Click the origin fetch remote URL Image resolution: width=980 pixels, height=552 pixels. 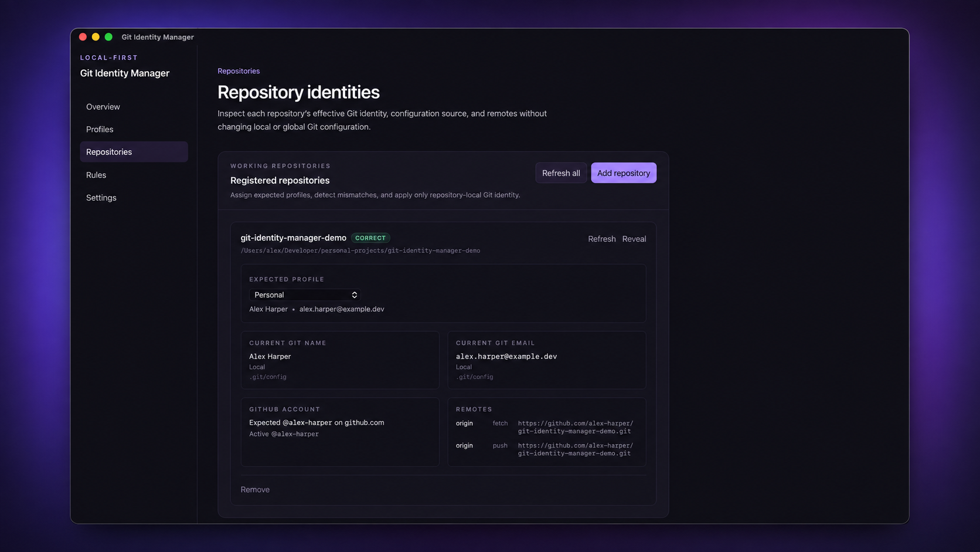[576, 427]
